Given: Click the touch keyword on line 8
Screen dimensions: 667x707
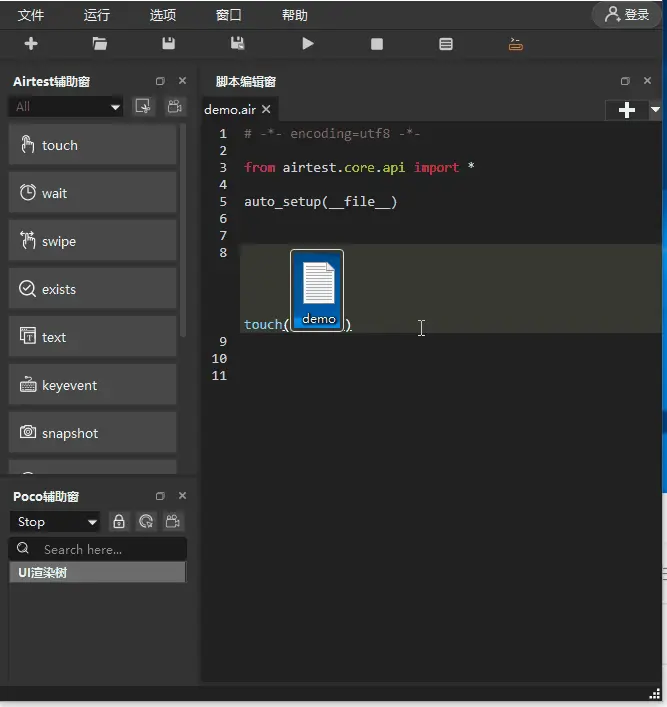Looking at the screenshot, I should coord(263,325).
